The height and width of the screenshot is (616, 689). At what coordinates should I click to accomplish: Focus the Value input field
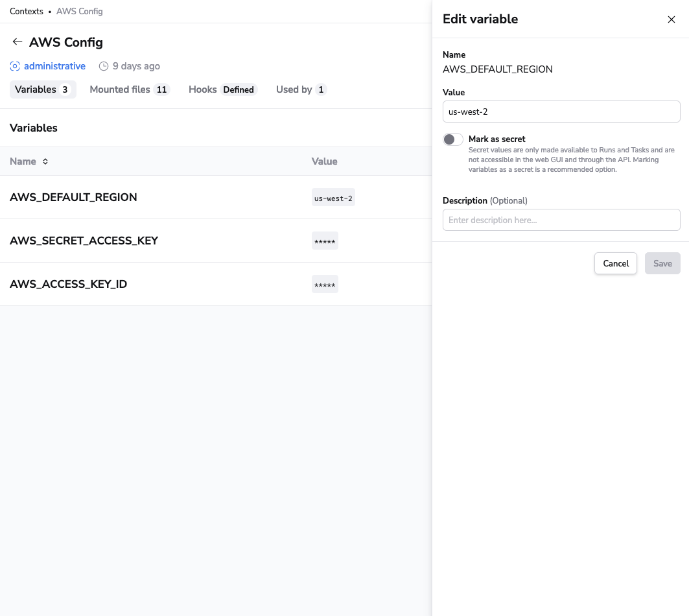(561, 112)
